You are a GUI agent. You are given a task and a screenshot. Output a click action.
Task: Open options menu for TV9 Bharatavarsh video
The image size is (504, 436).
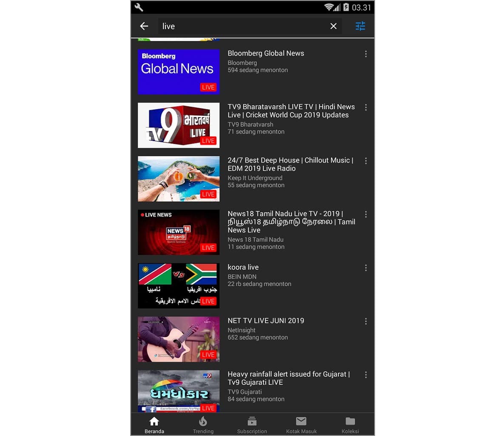coord(366,107)
